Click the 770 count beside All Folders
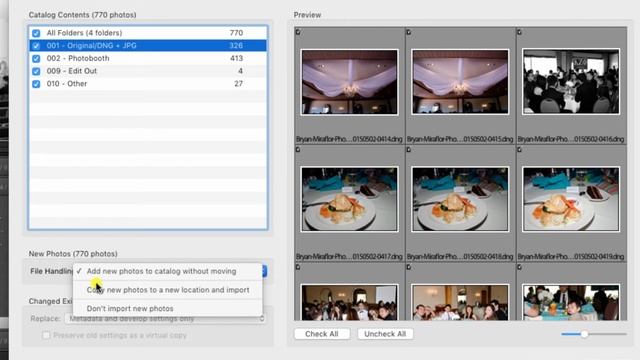The width and height of the screenshot is (640, 360). coord(236,33)
